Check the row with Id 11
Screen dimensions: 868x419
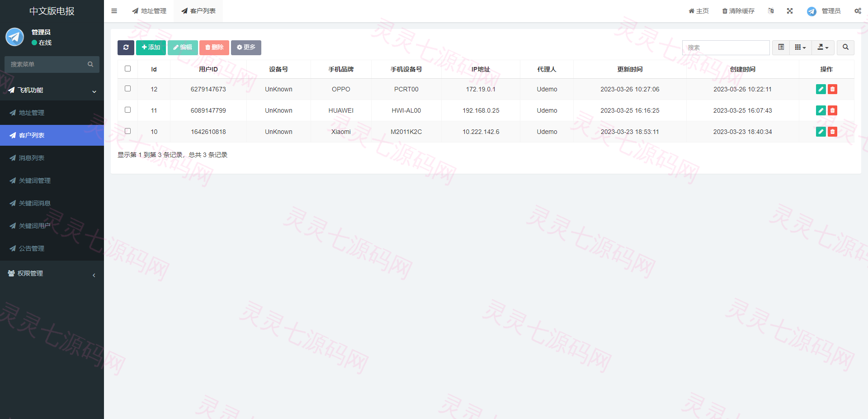[x=127, y=110]
